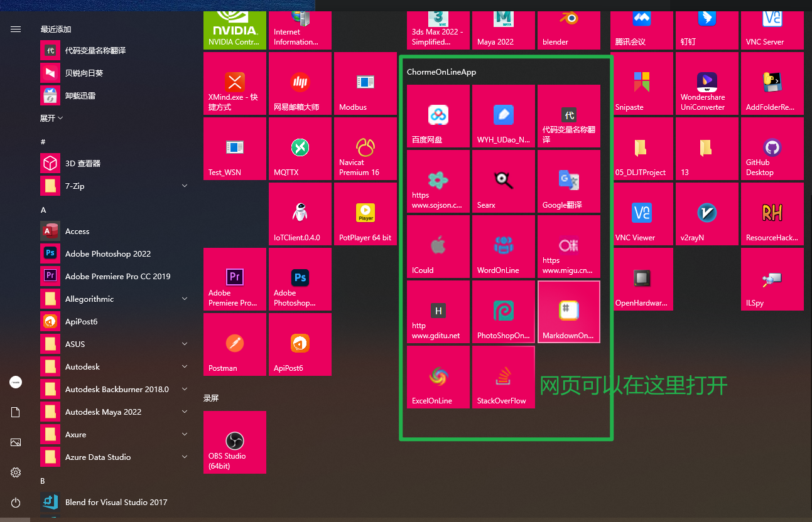Launch the PhotoShopOn... tile
Viewport: 812px width, 522px height.
[504, 312]
